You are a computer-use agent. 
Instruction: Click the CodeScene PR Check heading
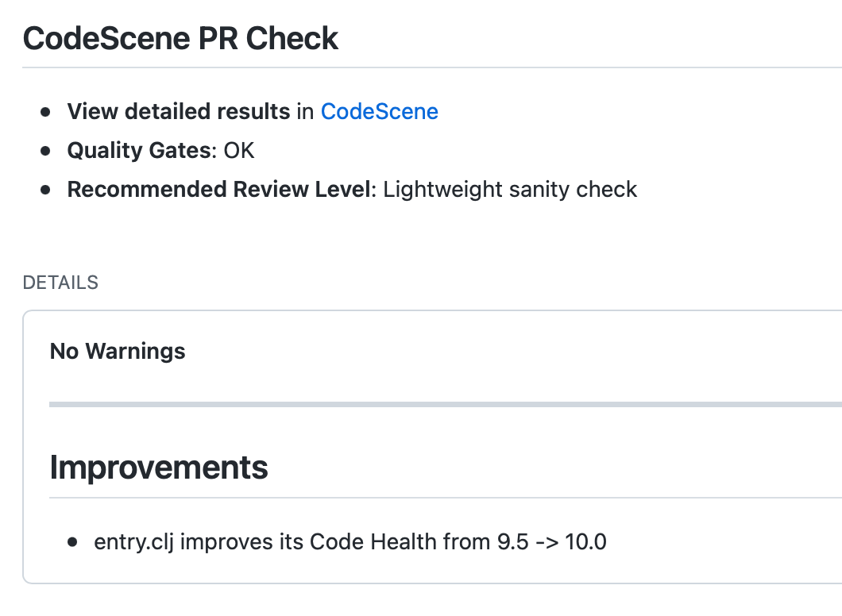[180, 39]
